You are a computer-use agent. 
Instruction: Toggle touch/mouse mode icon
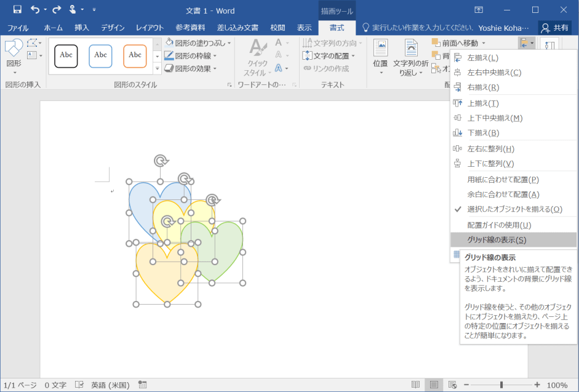tap(73, 10)
